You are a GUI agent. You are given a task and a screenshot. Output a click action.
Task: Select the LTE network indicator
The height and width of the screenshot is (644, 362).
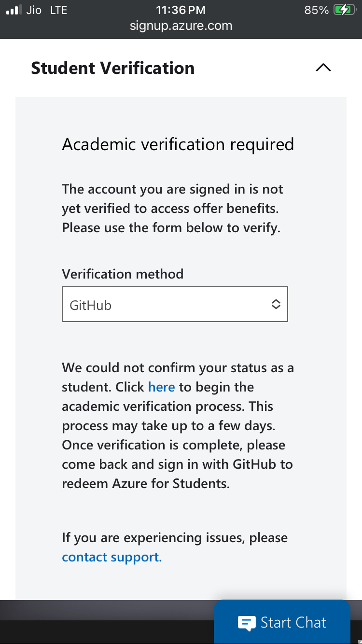59,10
